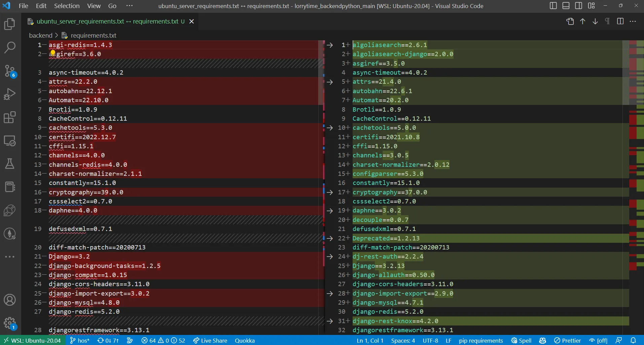Switch git branch via hos* indicator
The width and height of the screenshot is (644, 345).
click(x=80, y=340)
